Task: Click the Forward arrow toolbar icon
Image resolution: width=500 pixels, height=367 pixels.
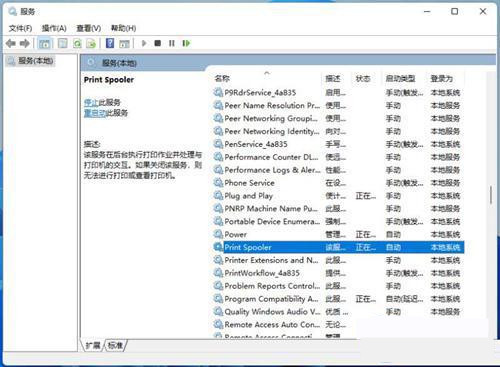Action: pyautogui.click(x=25, y=43)
